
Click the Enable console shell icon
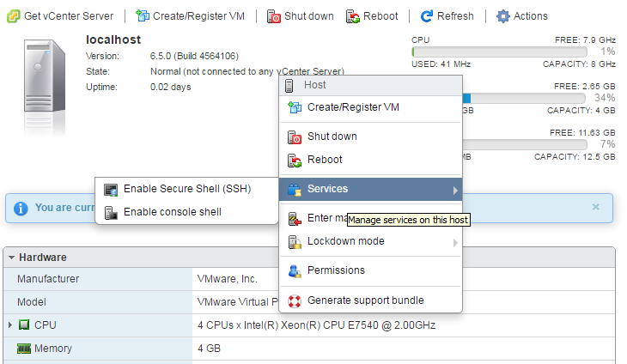click(x=111, y=213)
